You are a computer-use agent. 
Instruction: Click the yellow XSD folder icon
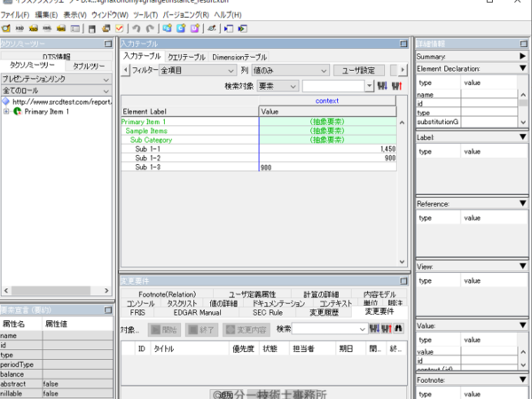[34, 28]
